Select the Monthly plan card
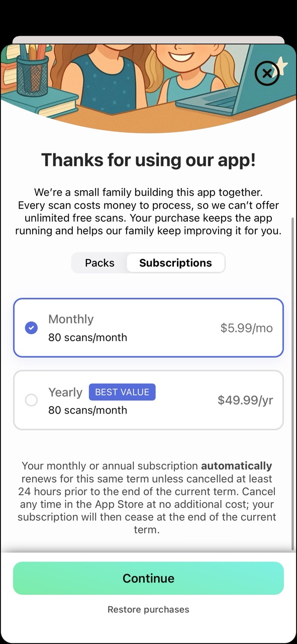297x644 pixels. click(148, 328)
